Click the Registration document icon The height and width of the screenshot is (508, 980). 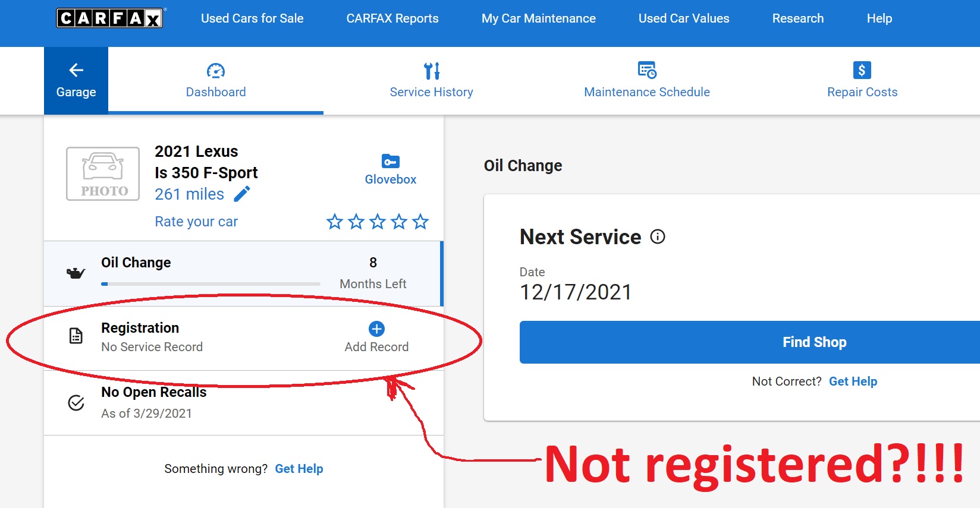pos(76,336)
